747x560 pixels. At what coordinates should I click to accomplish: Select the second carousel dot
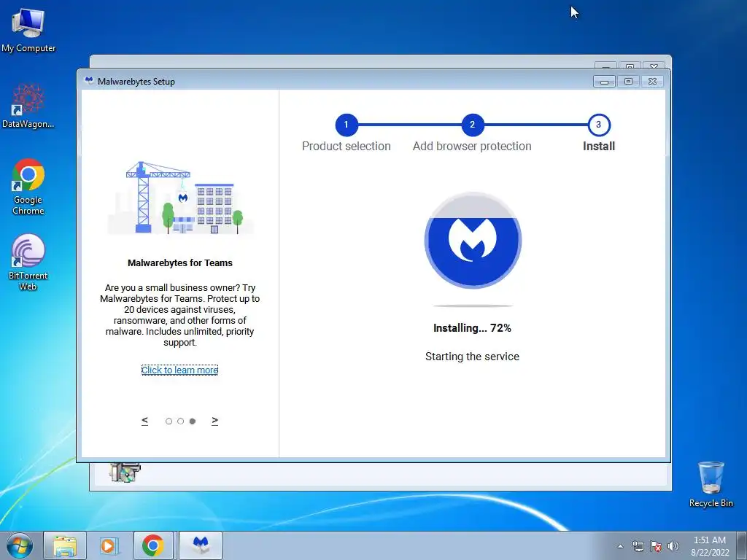181,421
